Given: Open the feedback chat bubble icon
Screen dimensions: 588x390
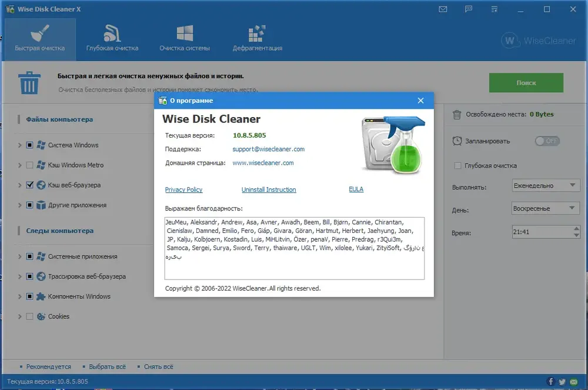Looking at the screenshot, I should pos(469,9).
